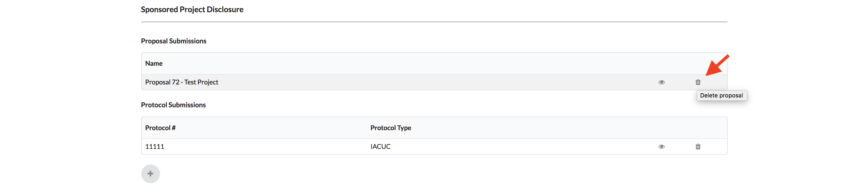This screenshot has width=868, height=192.
Task: Click the Name column header
Action: [x=154, y=64]
